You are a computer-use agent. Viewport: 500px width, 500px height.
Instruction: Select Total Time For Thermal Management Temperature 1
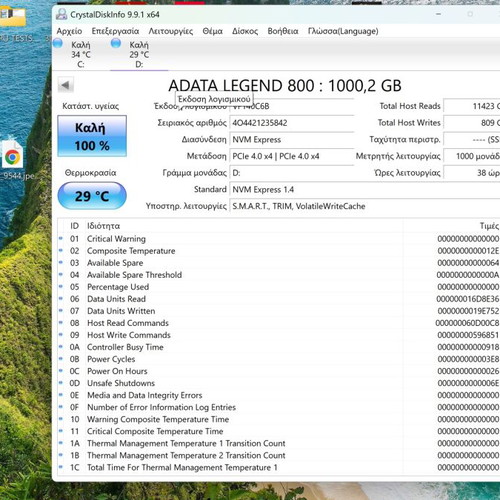click(x=279, y=467)
